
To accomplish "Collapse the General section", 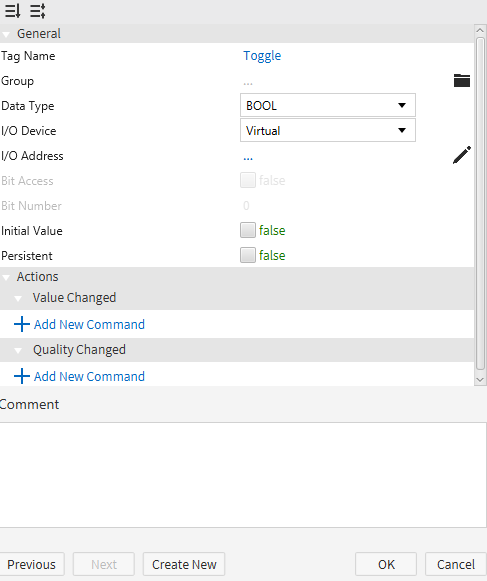I will [6, 34].
